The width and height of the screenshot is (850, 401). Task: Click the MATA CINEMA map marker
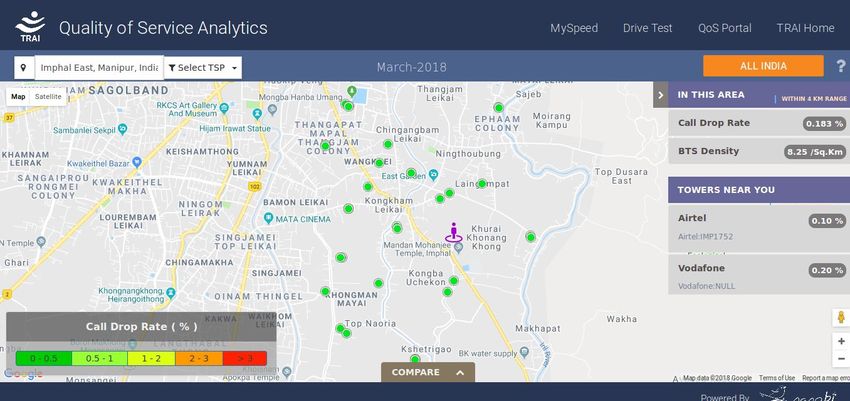pos(268,218)
